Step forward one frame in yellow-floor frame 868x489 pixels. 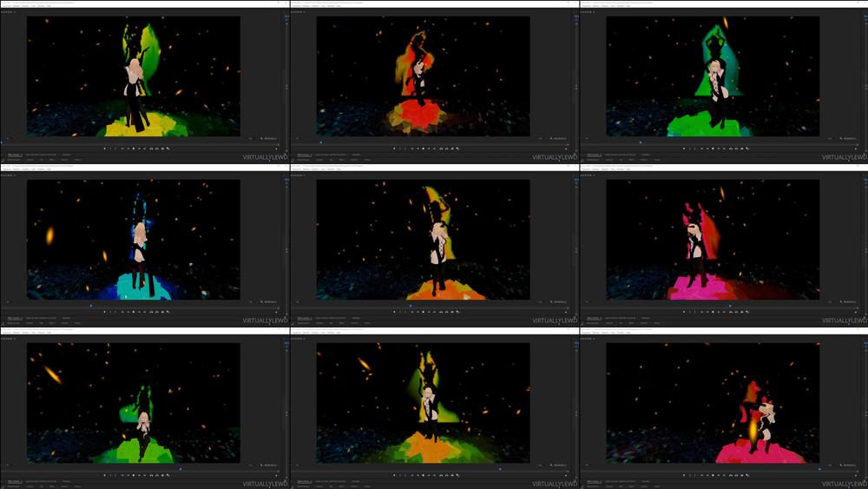coord(139,149)
